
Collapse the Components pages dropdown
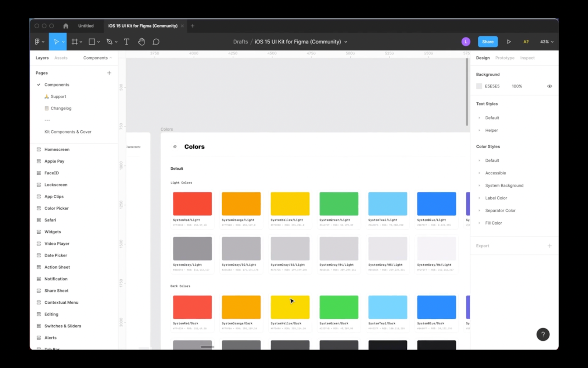click(98, 58)
